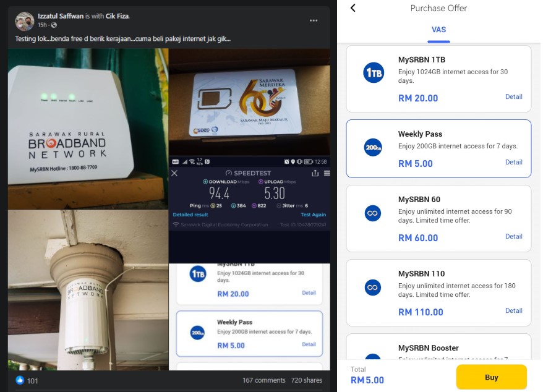Tap the 1TB icon in the post screenshot
This screenshot has height=392, width=543.
[x=198, y=274]
